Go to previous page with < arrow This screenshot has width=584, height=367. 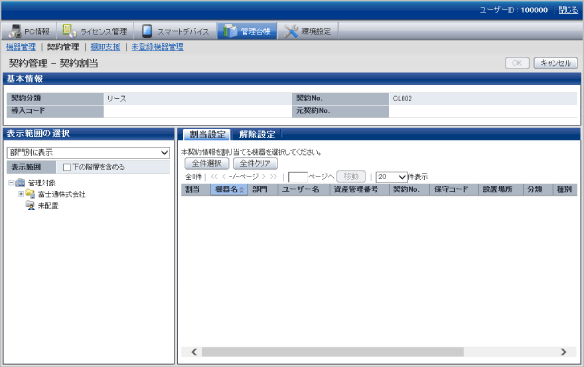(x=223, y=177)
